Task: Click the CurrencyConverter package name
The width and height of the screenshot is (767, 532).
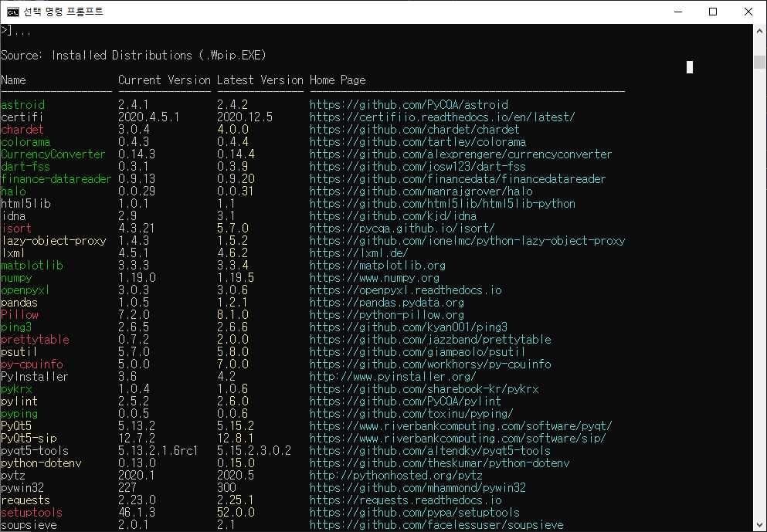Action: pos(53,154)
